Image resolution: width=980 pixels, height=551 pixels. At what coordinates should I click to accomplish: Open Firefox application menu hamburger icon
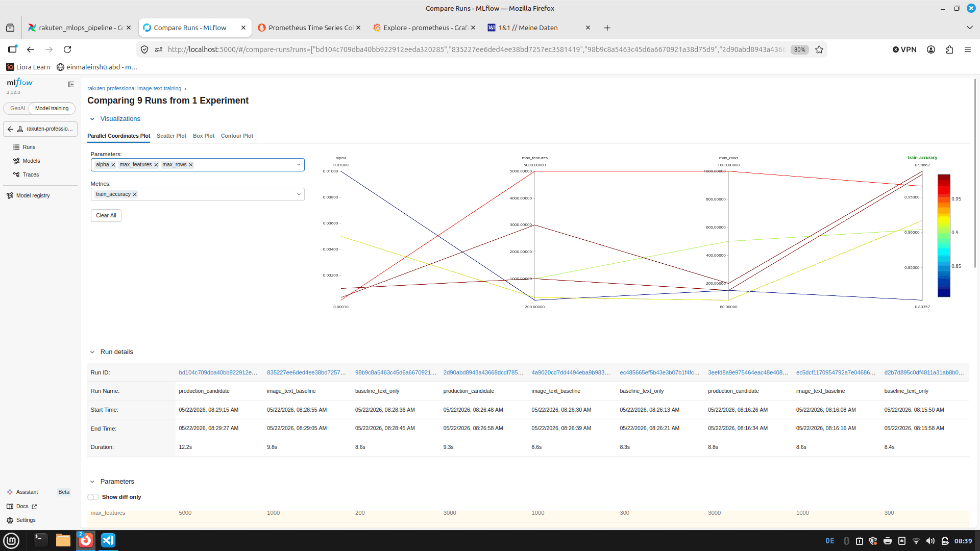point(968,49)
